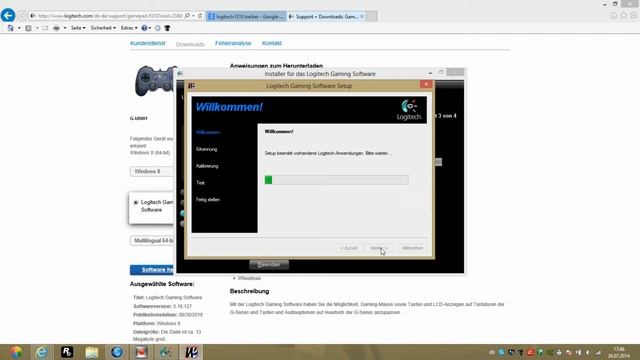Click the Beschreibung heading on webpage
The width and height of the screenshot is (640, 360).
(249, 291)
